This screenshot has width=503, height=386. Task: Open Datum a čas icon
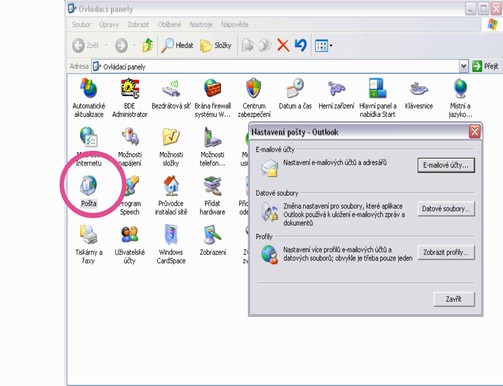pyautogui.click(x=295, y=94)
